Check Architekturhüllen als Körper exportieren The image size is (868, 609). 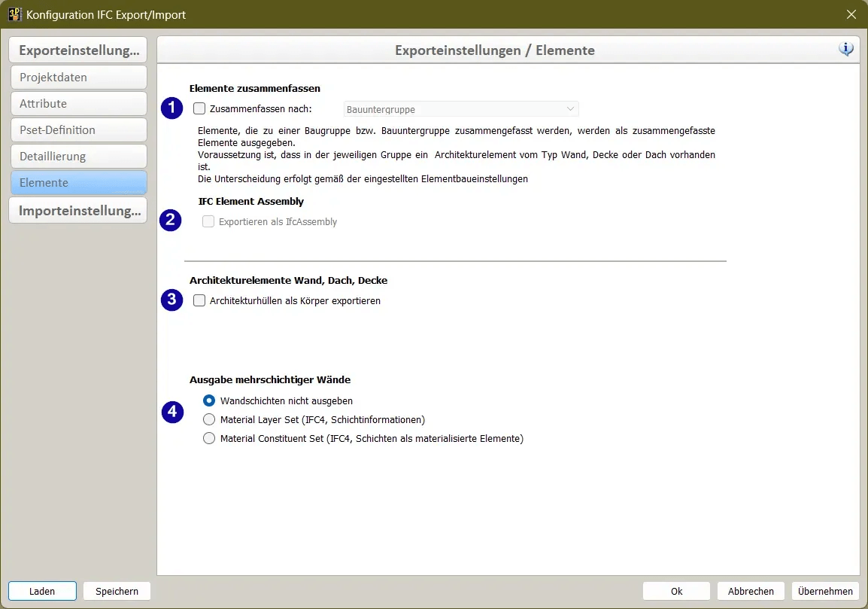click(199, 300)
